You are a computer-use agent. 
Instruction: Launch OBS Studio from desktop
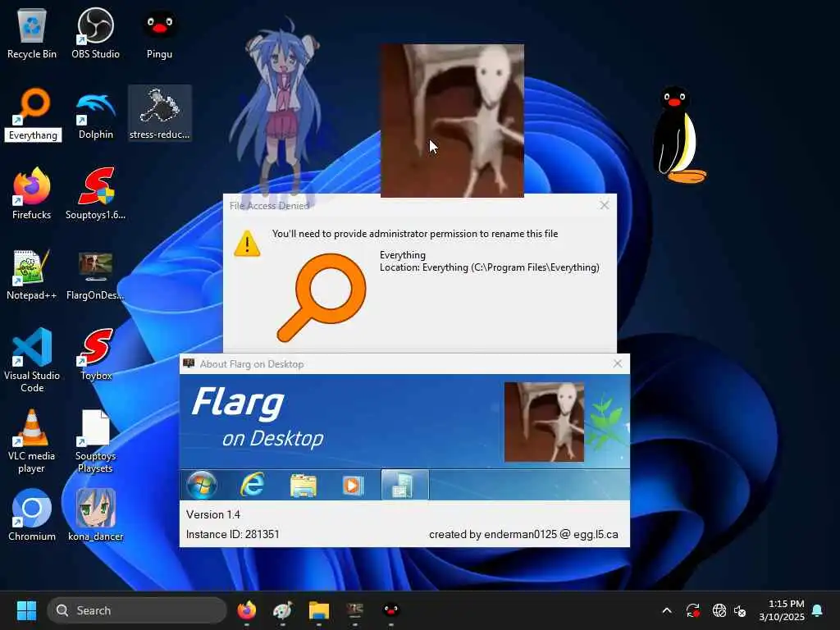pos(95,33)
